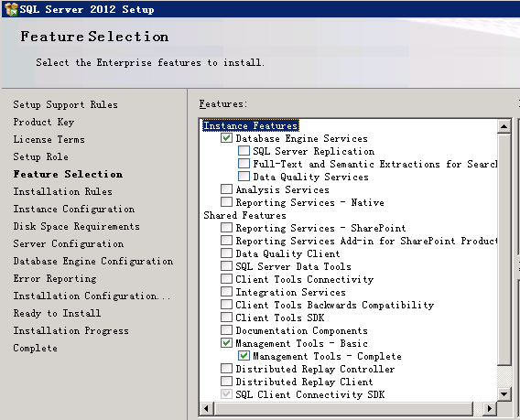
Task: Open License Terms step
Action: 49,139
